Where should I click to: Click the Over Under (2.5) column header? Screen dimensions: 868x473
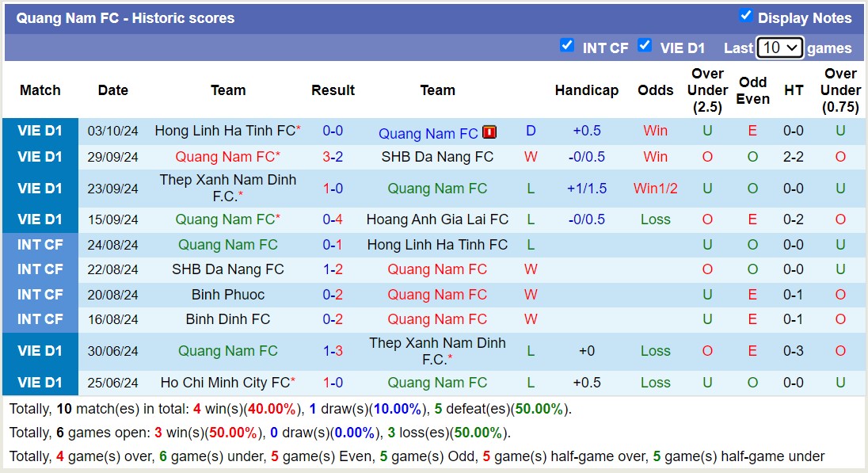click(x=707, y=90)
